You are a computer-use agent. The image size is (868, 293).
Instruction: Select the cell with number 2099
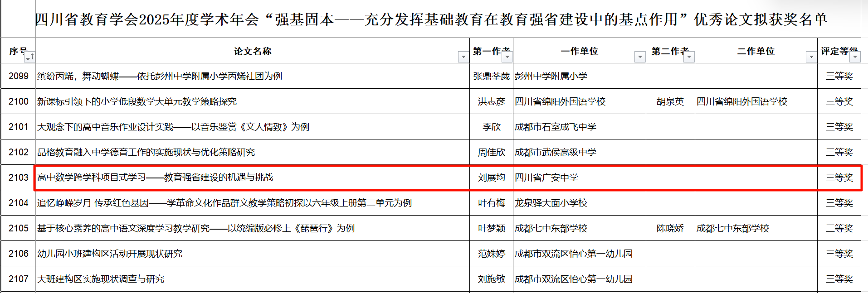coord(18,76)
